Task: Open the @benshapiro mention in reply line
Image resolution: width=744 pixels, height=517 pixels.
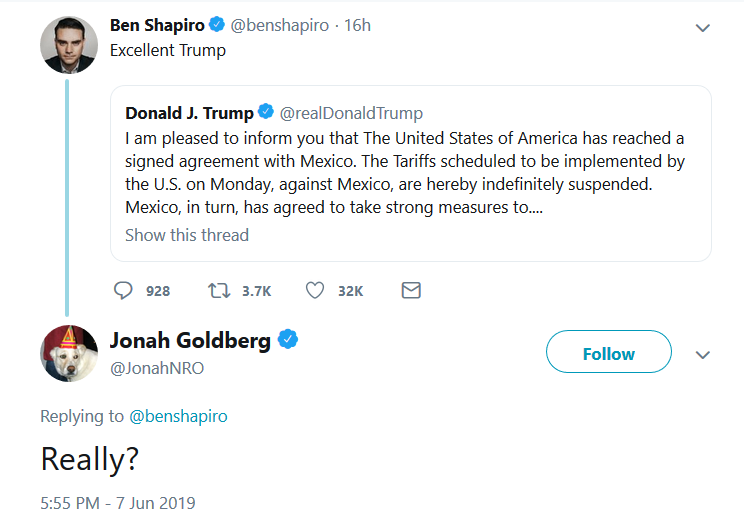Action: coord(178,416)
